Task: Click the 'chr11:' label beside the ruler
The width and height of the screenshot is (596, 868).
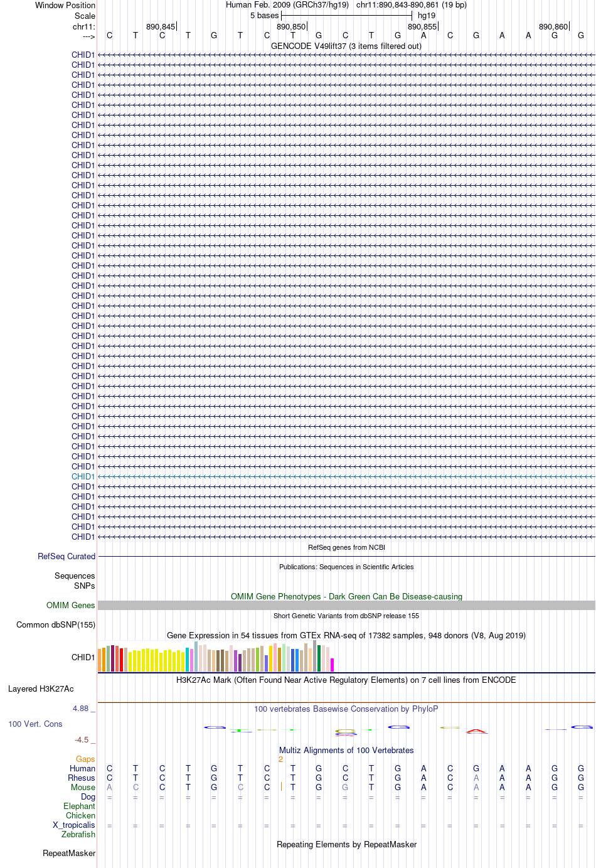Action: point(84,26)
